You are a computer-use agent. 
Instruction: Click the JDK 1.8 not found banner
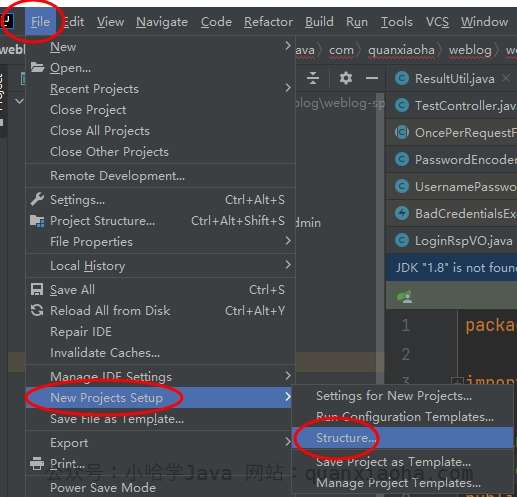point(452,267)
